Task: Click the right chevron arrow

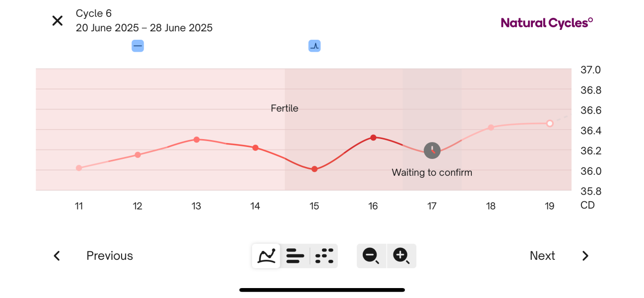Action: (585, 256)
